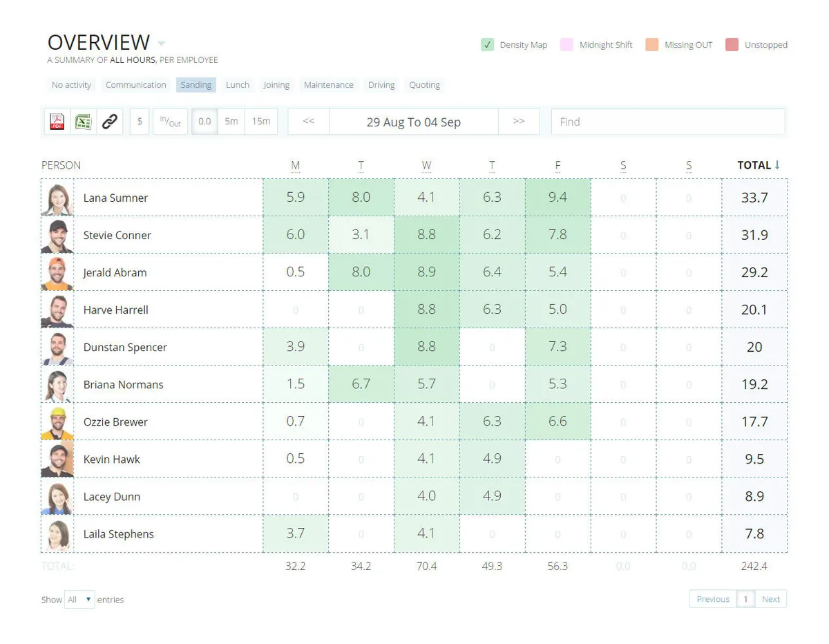829x644 pixels.
Task: Export report to Excel spreadsheet
Action: (83, 122)
